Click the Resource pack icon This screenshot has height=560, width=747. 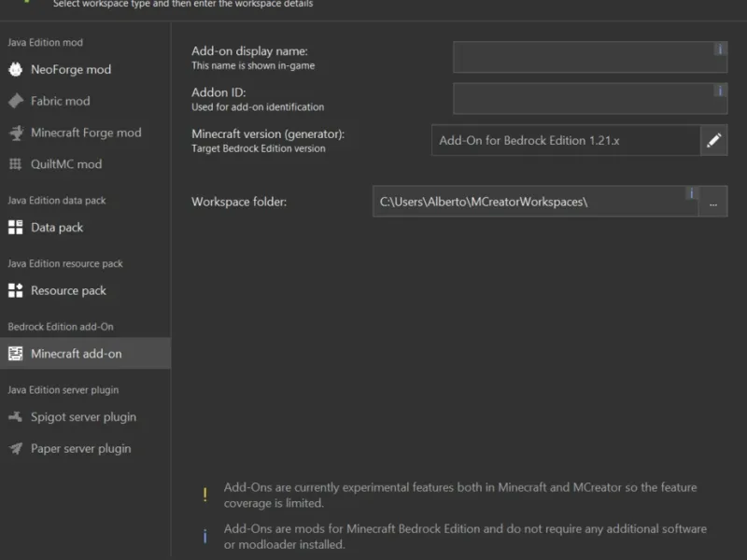(15, 290)
